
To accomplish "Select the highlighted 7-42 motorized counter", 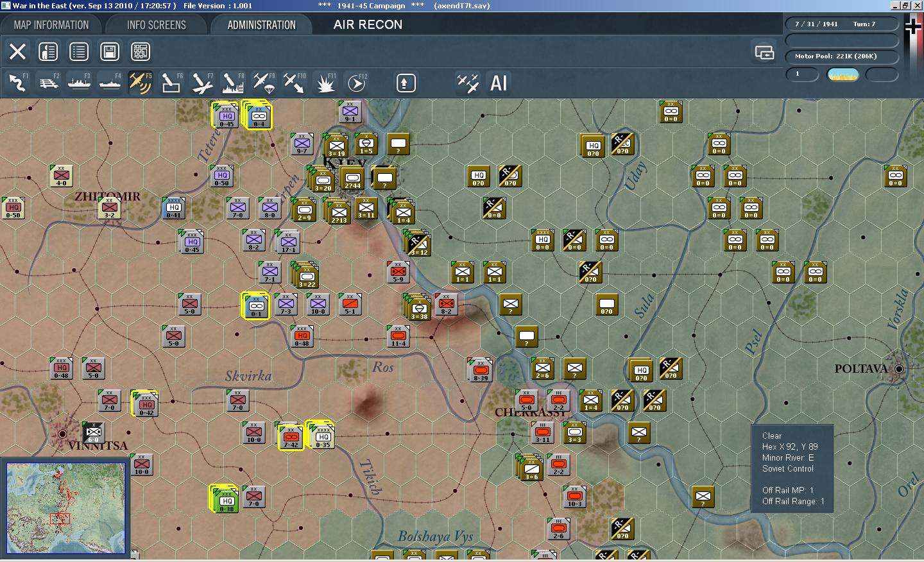I will click(x=291, y=437).
